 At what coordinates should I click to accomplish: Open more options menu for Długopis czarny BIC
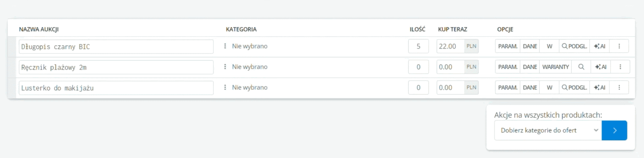(x=619, y=46)
